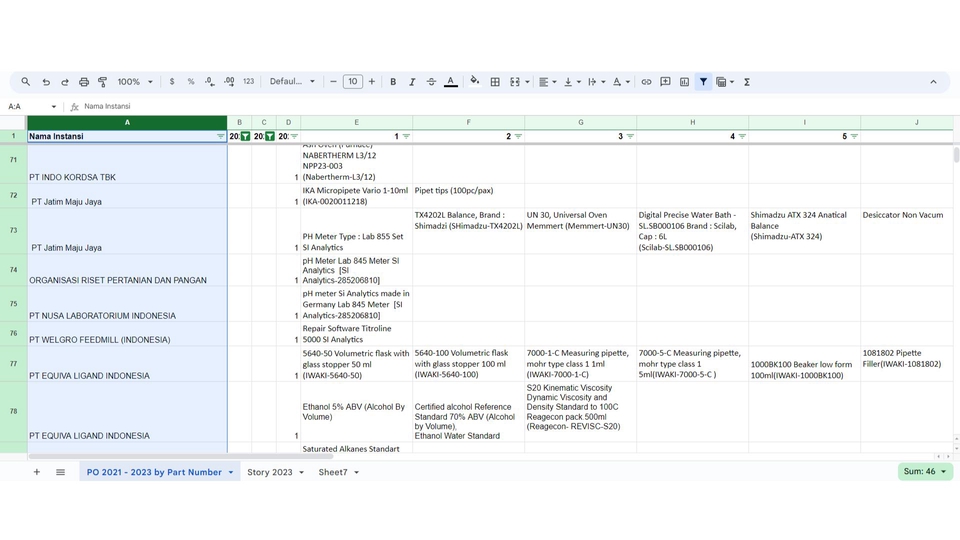
Task: Switch to the Story 2023 tab
Action: point(270,472)
